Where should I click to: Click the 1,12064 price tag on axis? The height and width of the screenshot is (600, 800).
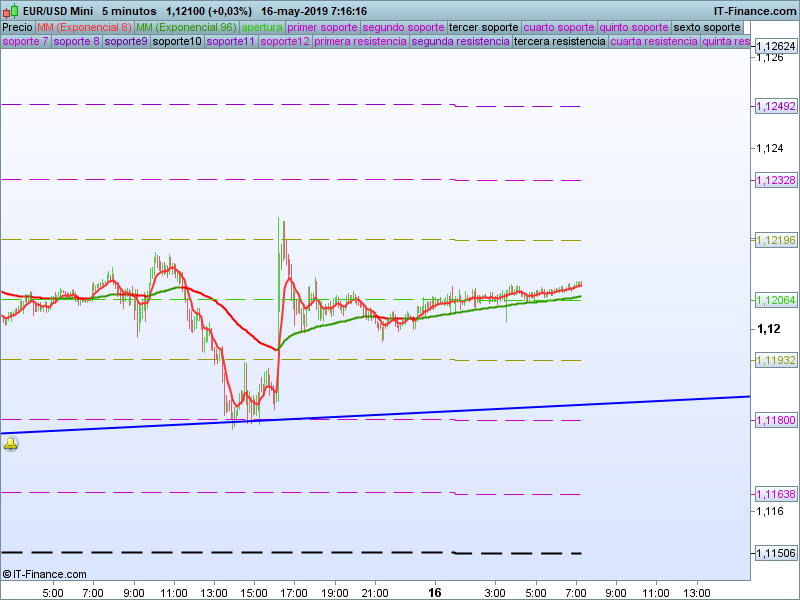[x=774, y=300]
